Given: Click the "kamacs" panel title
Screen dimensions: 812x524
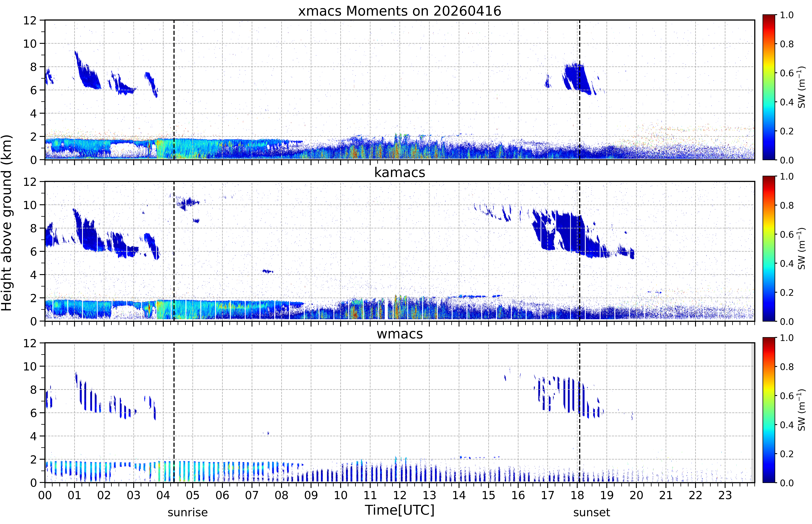Looking at the screenshot, I should (x=400, y=172).
